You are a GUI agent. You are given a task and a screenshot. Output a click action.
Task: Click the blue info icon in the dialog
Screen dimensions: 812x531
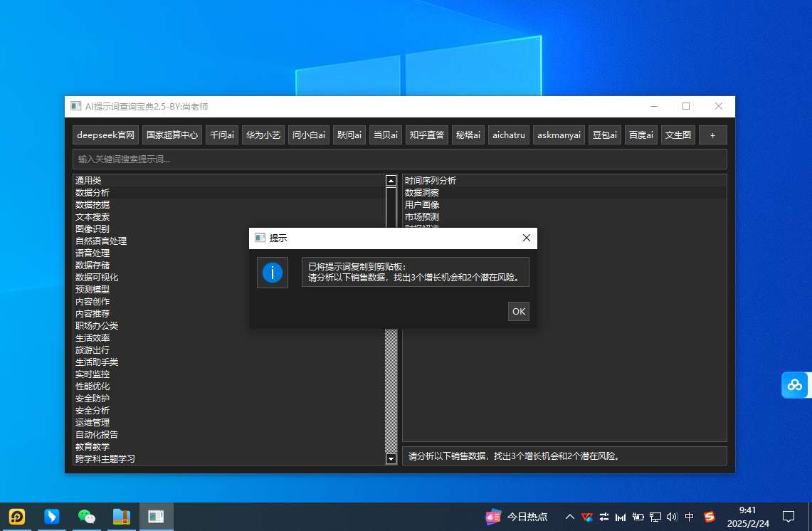pos(273,273)
